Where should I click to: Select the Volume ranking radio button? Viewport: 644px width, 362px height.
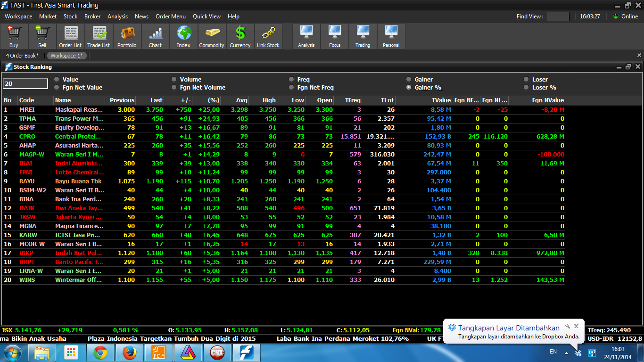[174, 79]
